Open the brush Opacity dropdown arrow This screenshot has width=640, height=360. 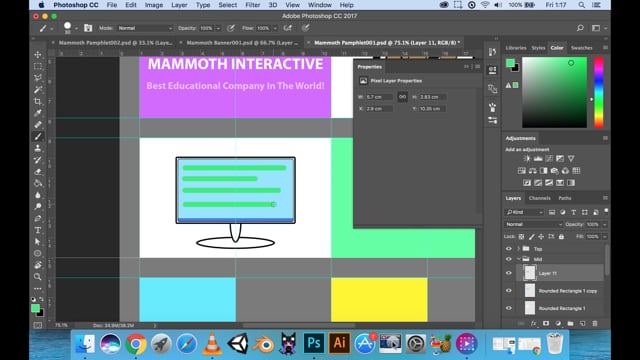point(218,29)
